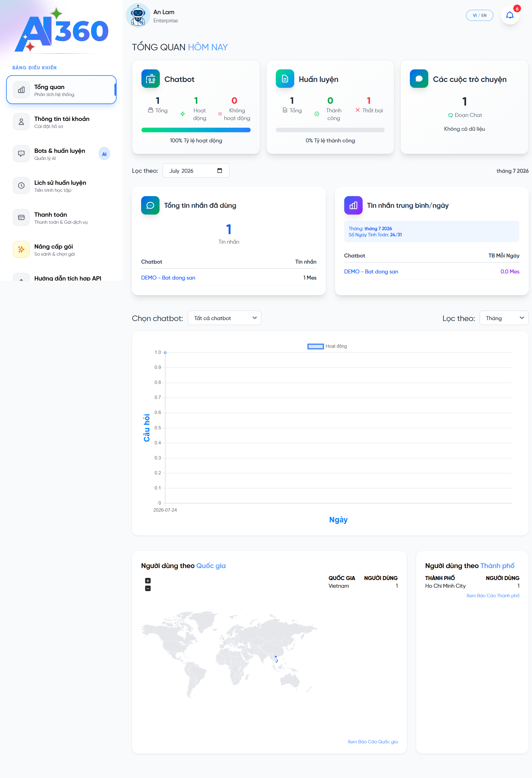Click the "Ho Chi Minh City" row
This screenshot has width=532, height=778.
pos(472,586)
